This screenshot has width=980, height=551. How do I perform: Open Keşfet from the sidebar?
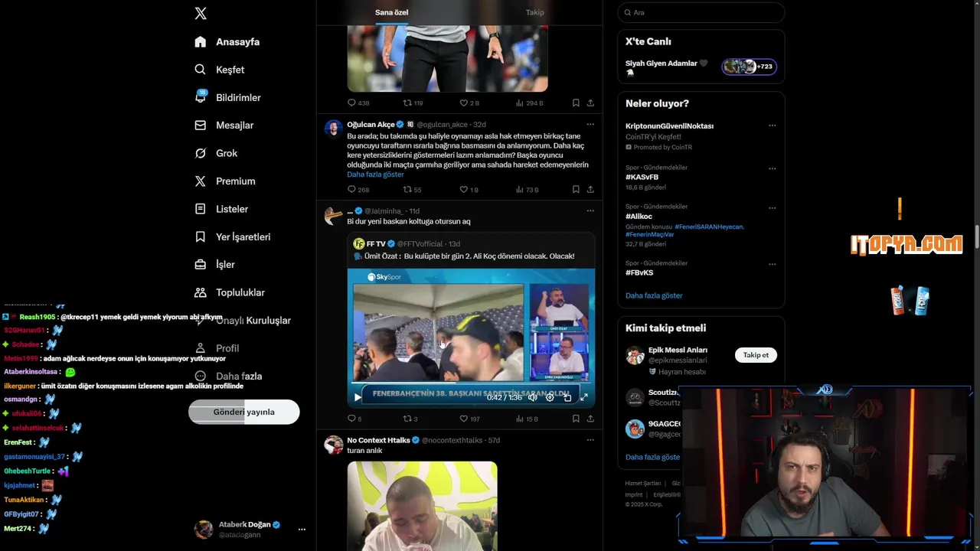(219, 70)
